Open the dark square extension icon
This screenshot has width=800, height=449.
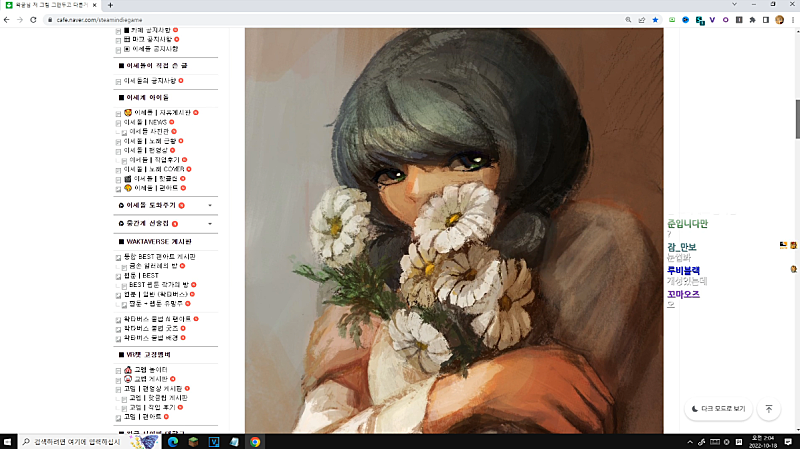pyautogui.click(x=739, y=20)
